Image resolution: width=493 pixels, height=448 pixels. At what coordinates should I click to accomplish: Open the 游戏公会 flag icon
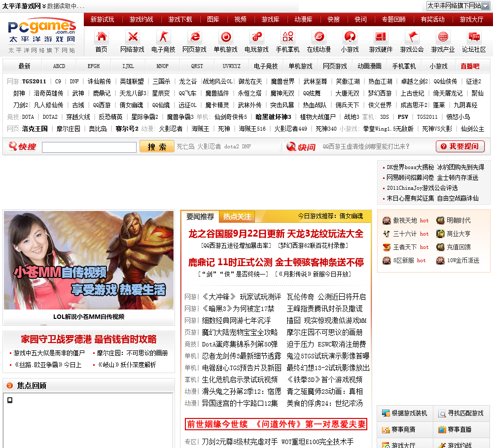412,37
